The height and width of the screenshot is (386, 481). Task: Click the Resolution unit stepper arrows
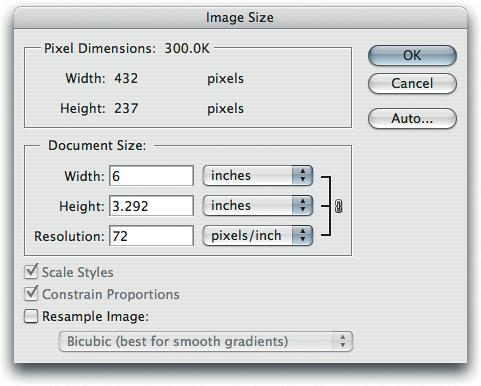click(302, 235)
